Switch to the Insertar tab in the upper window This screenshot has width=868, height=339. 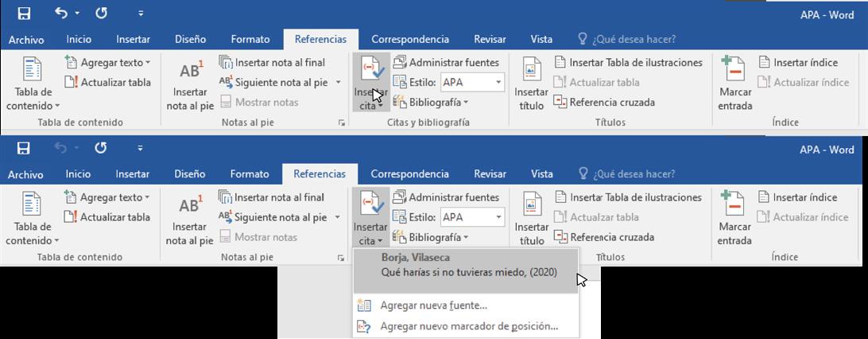click(x=133, y=39)
